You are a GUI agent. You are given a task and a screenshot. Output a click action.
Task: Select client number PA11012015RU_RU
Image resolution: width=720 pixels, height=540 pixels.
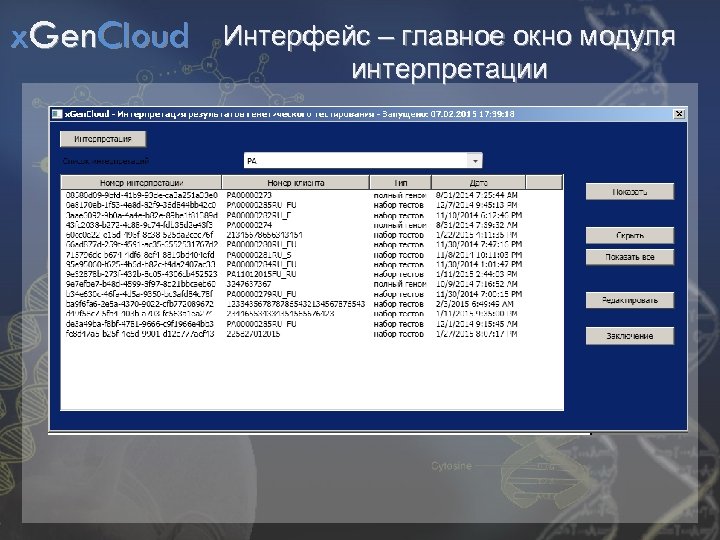tap(261, 274)
